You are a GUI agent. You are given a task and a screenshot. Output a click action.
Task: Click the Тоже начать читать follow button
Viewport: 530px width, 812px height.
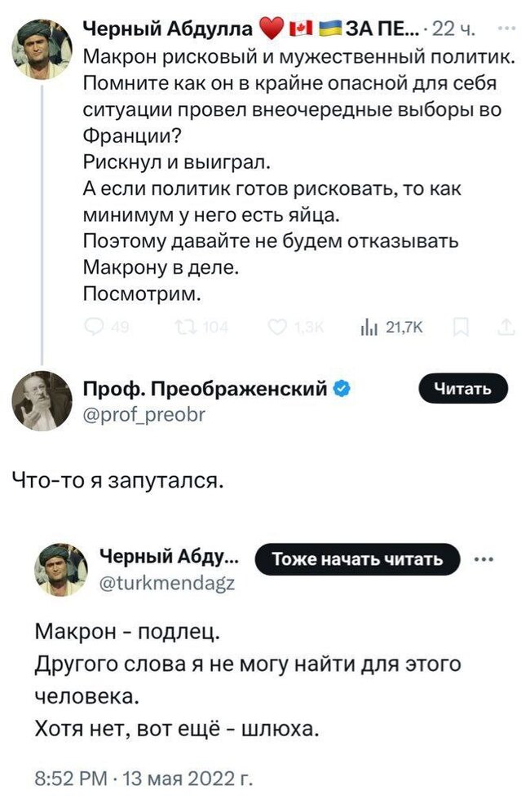(x=355, y=559)
